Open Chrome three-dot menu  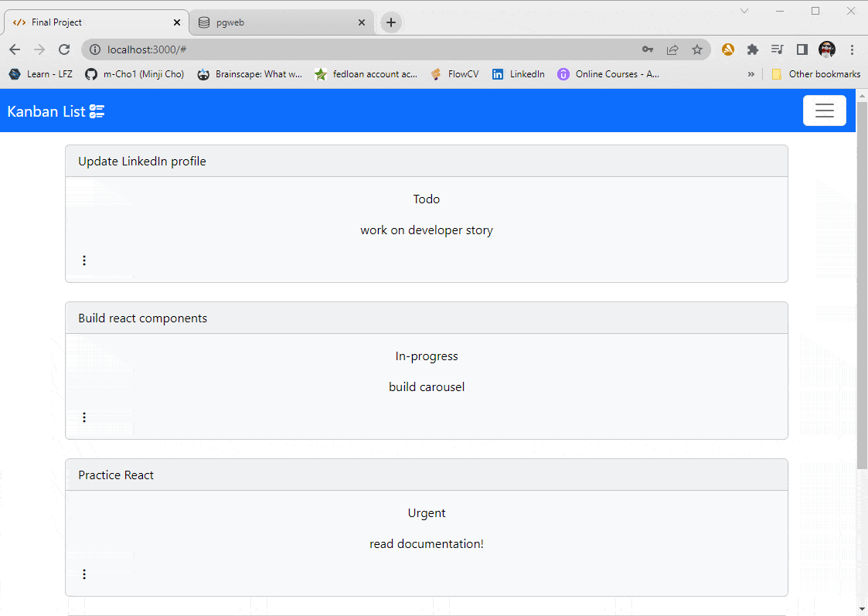click(x=852, y=49)
